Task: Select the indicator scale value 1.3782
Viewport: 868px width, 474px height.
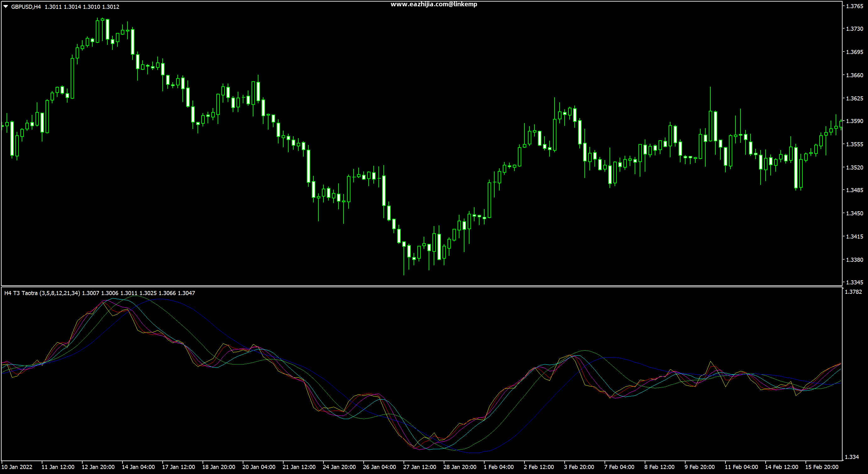Action: coord(854,292)
